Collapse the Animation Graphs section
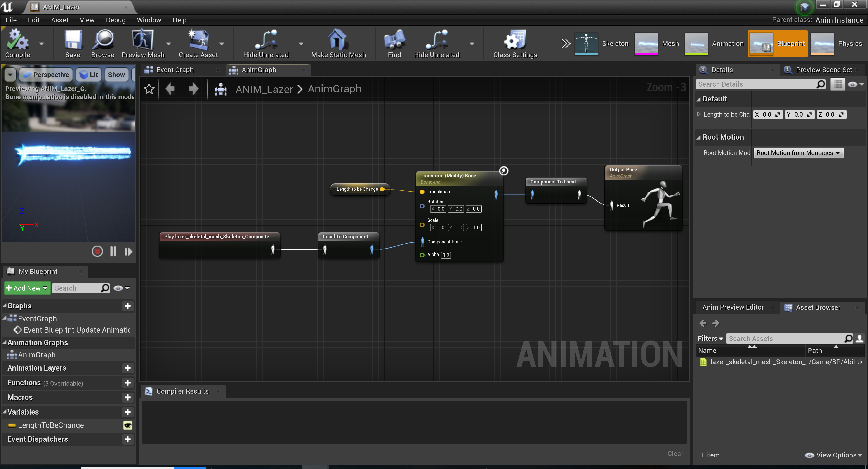868x469 pixels. point(4,342)
